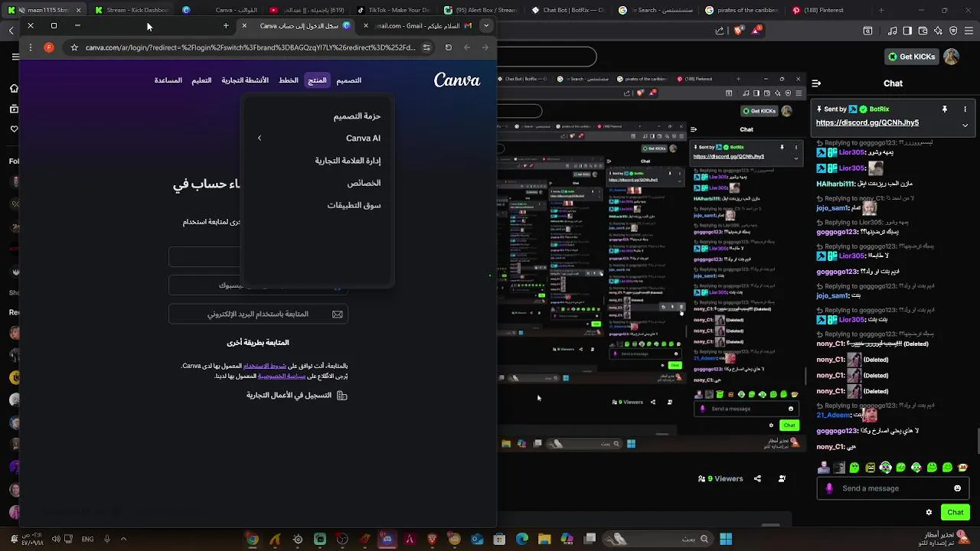
Task: Unpin the BotRix pinned message
Action: (945, 109)
